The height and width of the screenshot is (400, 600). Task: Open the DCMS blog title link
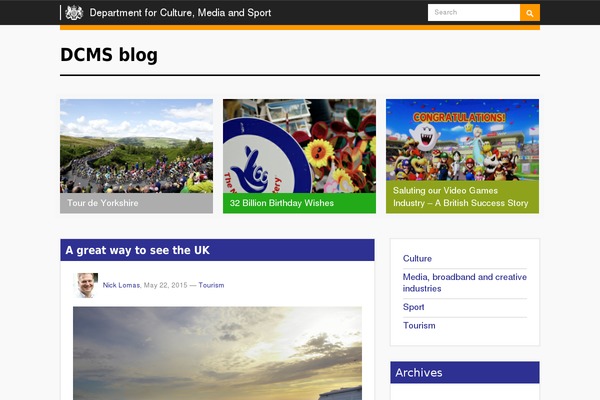[109, 55]
